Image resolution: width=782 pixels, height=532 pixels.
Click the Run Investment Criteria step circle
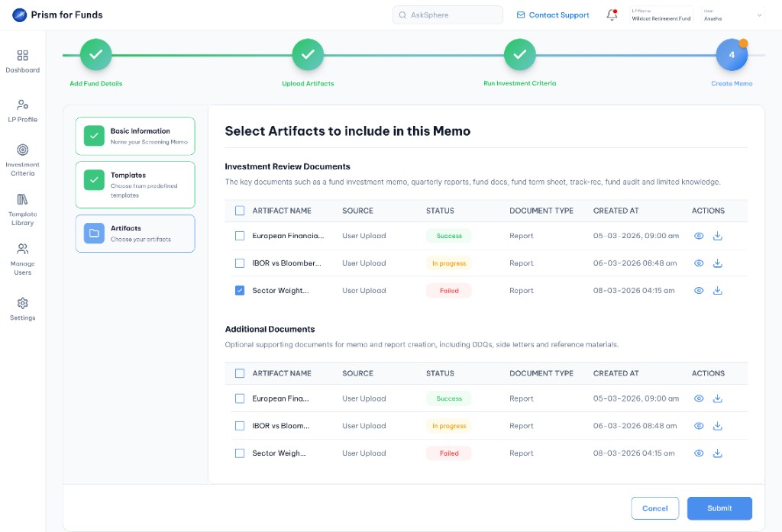(x=519, y=54)
